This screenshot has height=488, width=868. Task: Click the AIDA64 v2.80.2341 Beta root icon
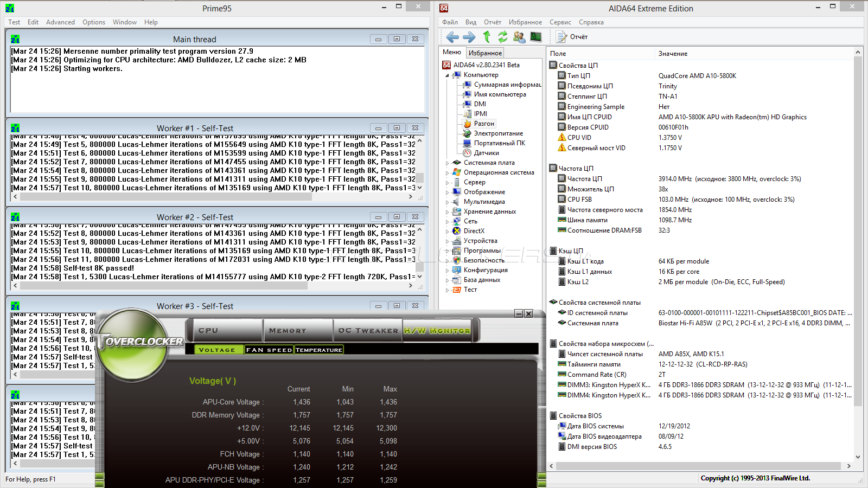(x=446, y=65)
